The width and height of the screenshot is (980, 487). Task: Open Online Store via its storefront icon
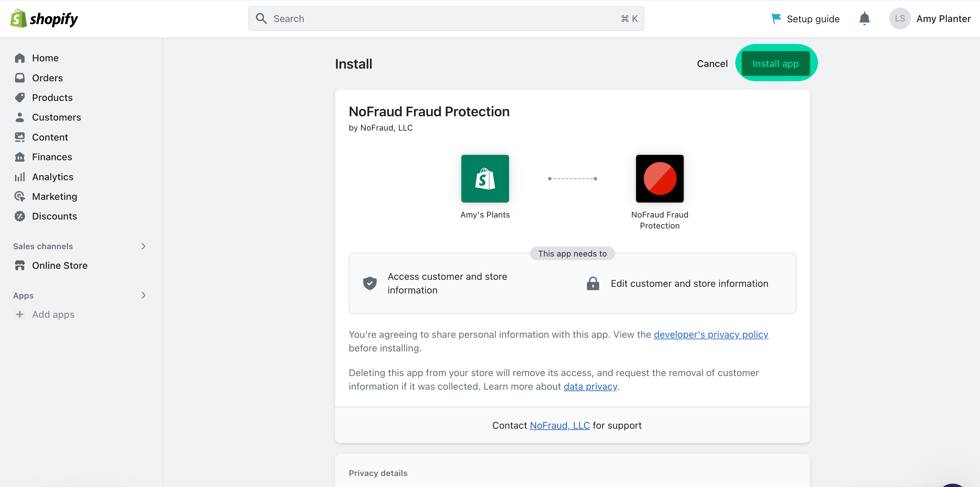[x=20, y=265]
